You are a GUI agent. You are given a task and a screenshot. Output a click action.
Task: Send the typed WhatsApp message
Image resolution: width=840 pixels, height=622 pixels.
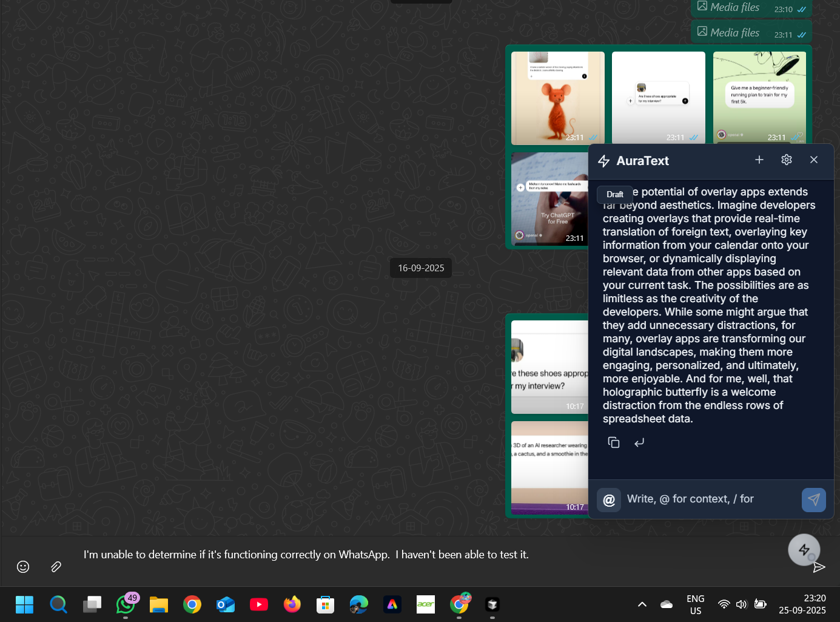(819, 566)
